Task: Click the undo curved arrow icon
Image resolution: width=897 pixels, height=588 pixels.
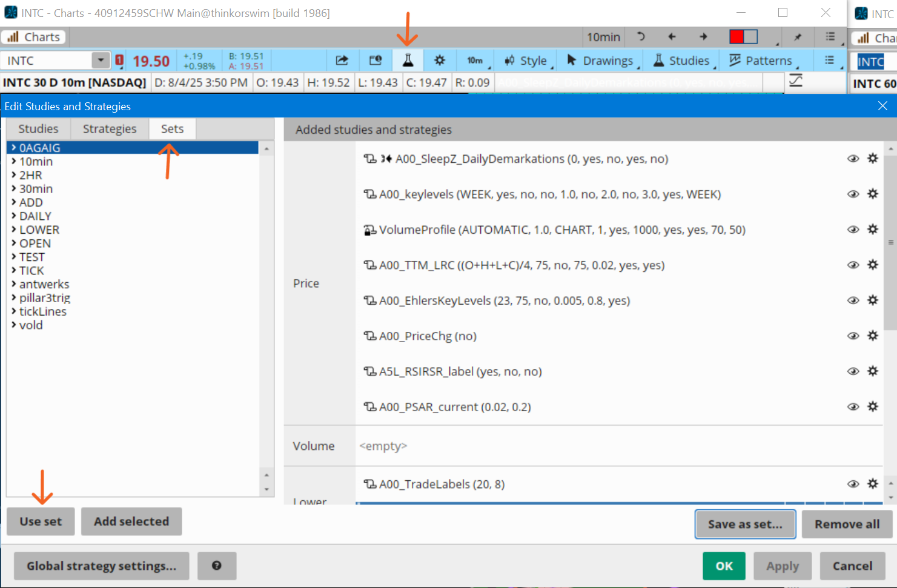Action: [641, 37]
